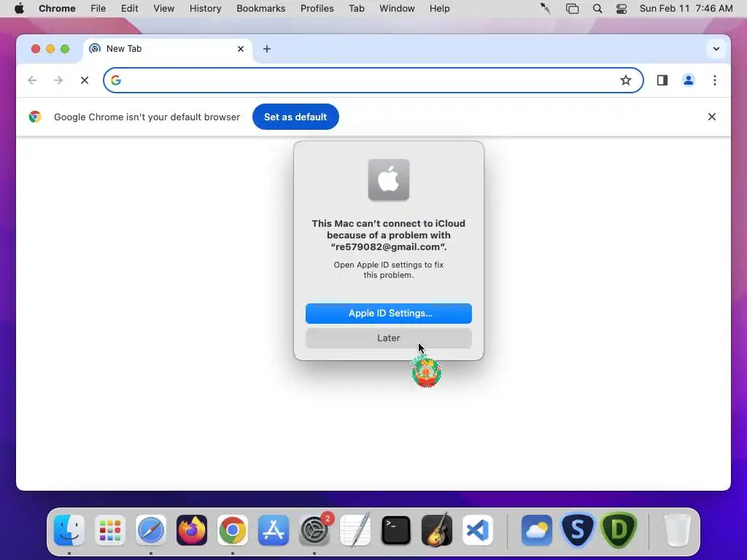
Task: Open the Apple menu
Action: [x=19, y=9]
